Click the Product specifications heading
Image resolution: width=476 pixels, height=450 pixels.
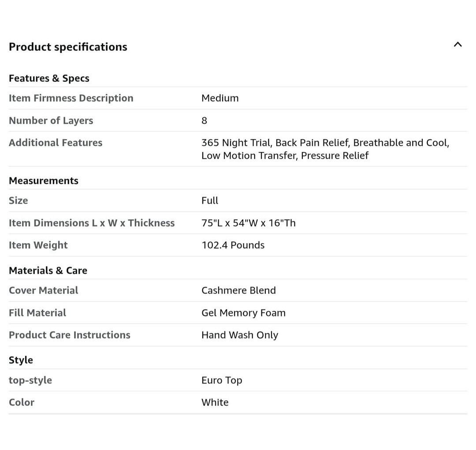tap(68, 47)
